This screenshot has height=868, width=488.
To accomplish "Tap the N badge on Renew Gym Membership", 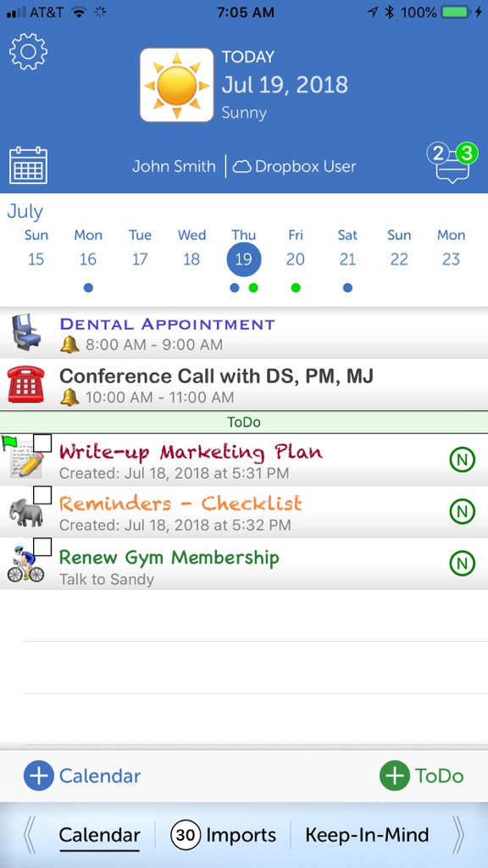I will [462, 564].
